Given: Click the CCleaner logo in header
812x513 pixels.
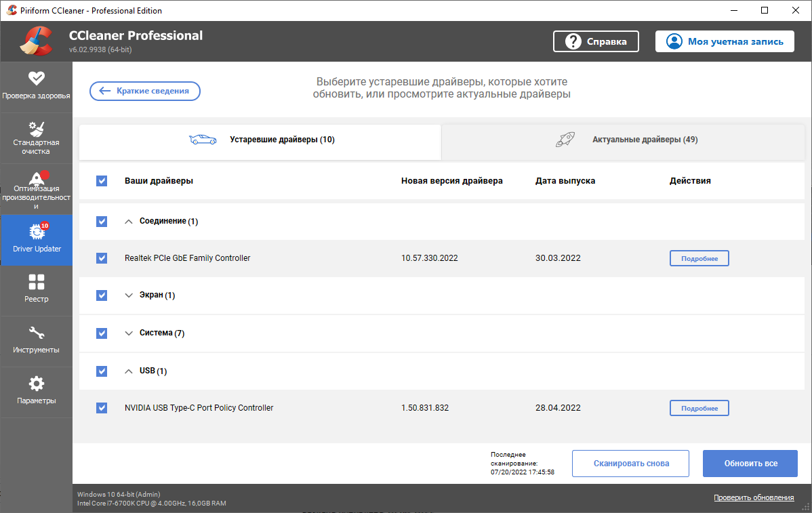Looking at the screenshot, I should (x=37, y=41).
